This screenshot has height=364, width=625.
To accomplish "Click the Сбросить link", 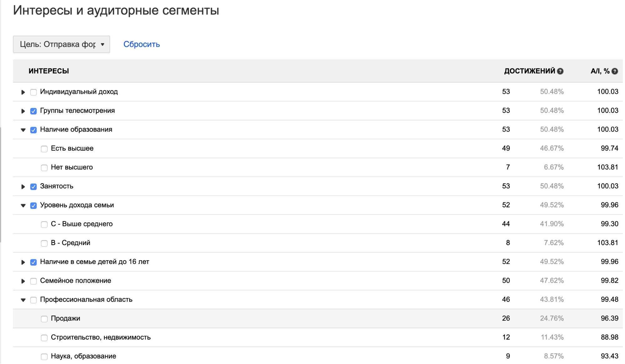I will tap(142, 44).
